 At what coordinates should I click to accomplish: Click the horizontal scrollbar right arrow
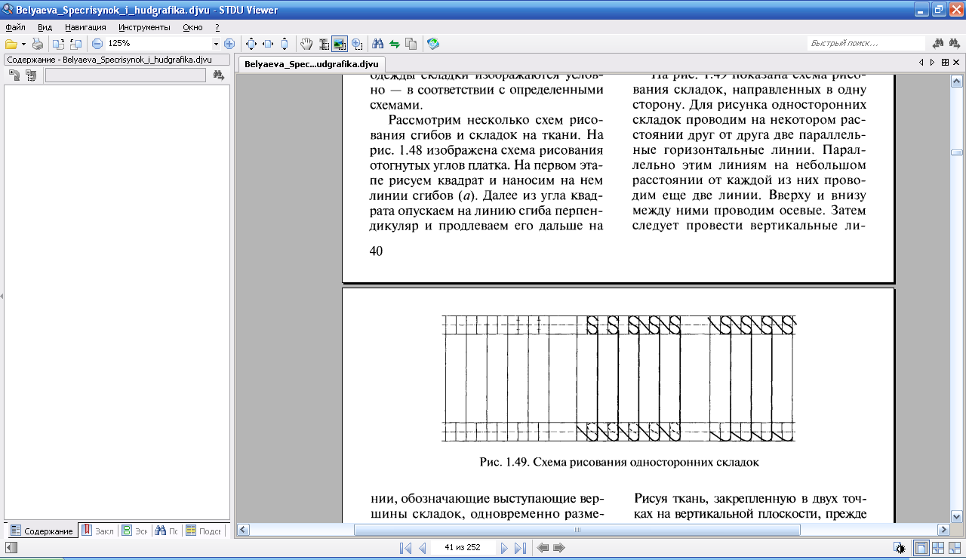click(x=943, y=530)
